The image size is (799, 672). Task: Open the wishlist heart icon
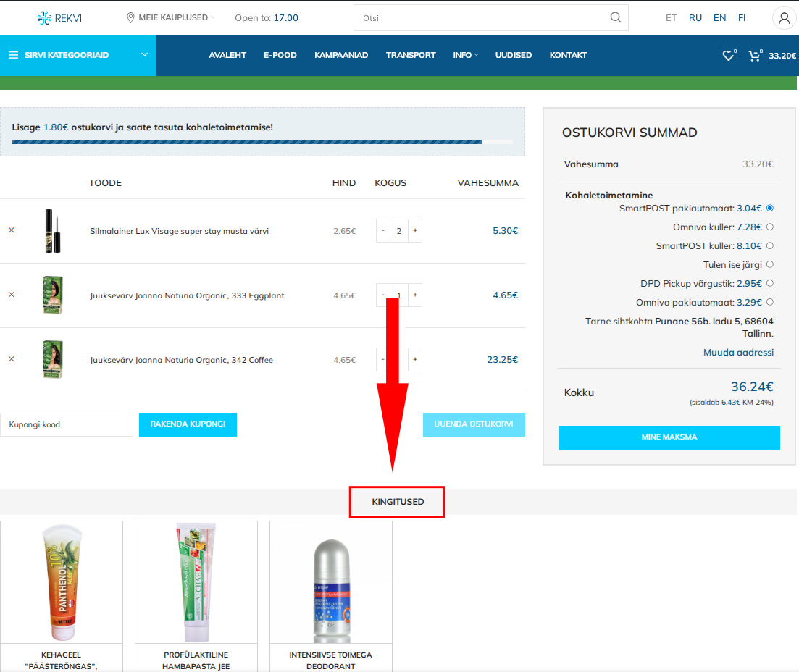[728, 56]
